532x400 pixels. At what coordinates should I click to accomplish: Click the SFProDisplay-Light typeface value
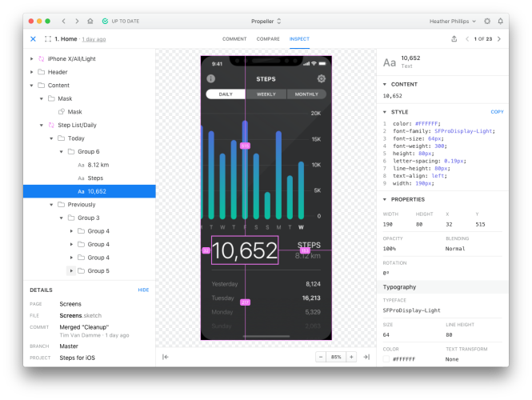411,310
